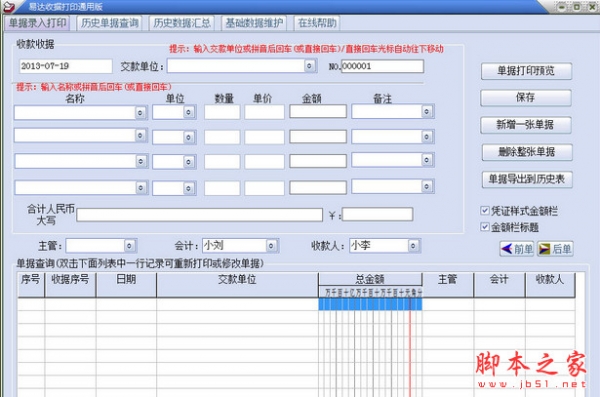Screen dimensions: 600x397
Task: Click second row 金额 field
Action: (318, 137)
